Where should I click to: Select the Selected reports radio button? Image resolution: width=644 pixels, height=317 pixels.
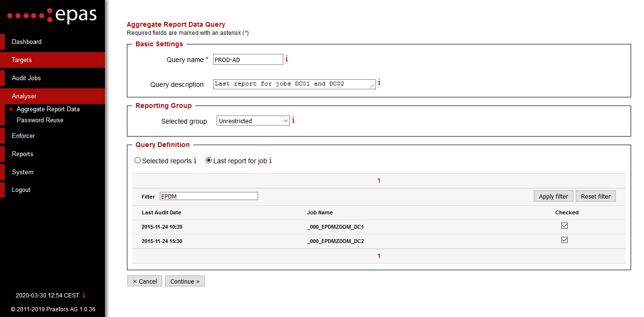137,160
